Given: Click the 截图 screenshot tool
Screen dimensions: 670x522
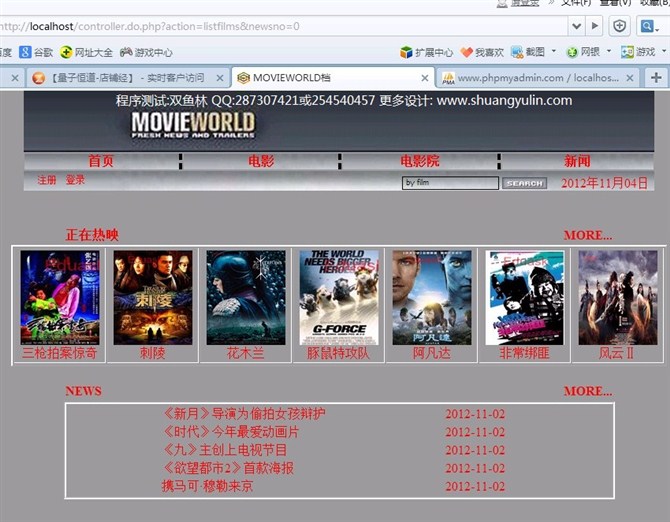Looking at the screenshot, I should (527, 52).
